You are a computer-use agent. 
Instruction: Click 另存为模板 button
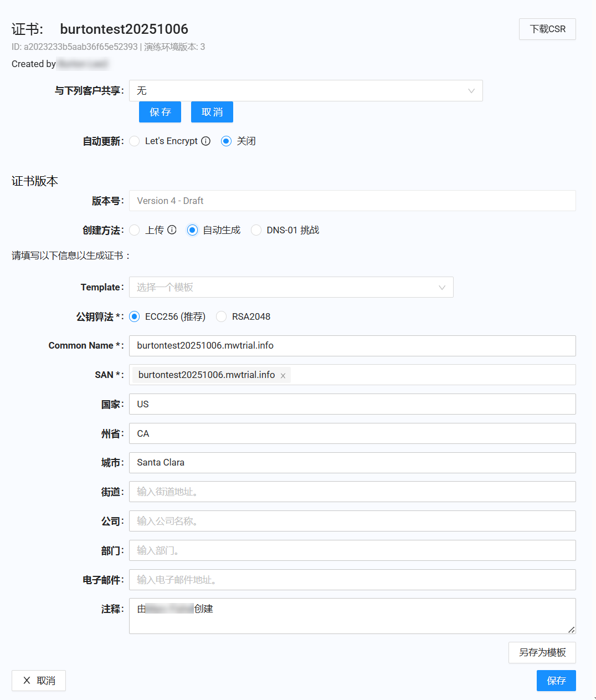click(x=542, y=652)
